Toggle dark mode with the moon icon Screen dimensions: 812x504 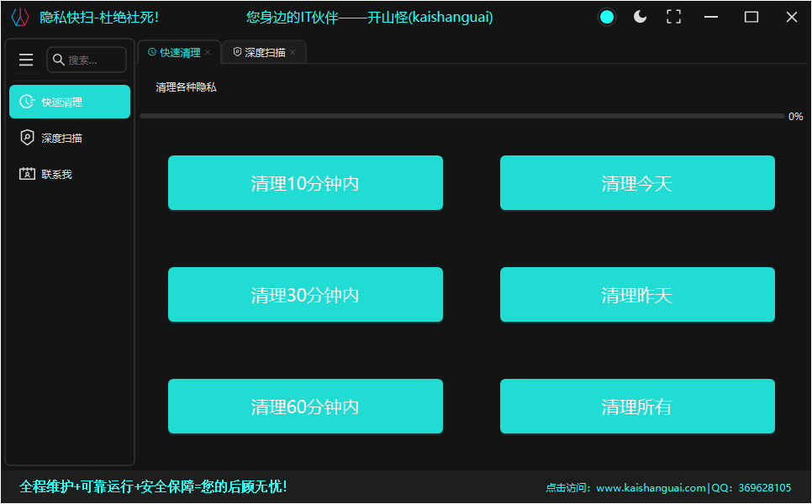(x=640, y=17)
